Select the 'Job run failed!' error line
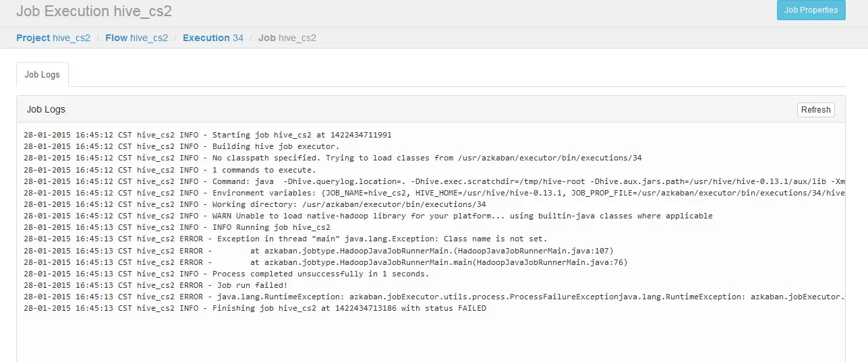The height and width of the screenshot is (362, 868). coord(156,285)
